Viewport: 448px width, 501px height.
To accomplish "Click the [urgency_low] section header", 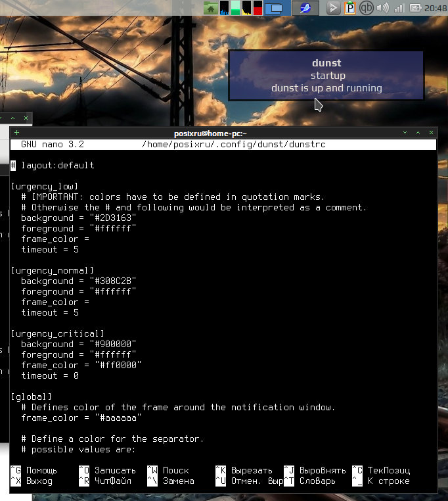I will coord(45,186).
